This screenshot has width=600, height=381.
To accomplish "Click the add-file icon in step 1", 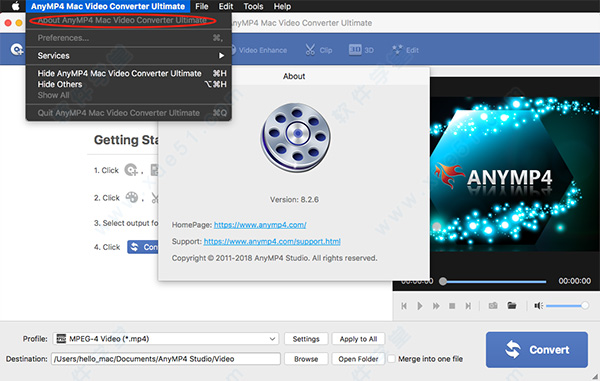I will (x=131, y=169).
